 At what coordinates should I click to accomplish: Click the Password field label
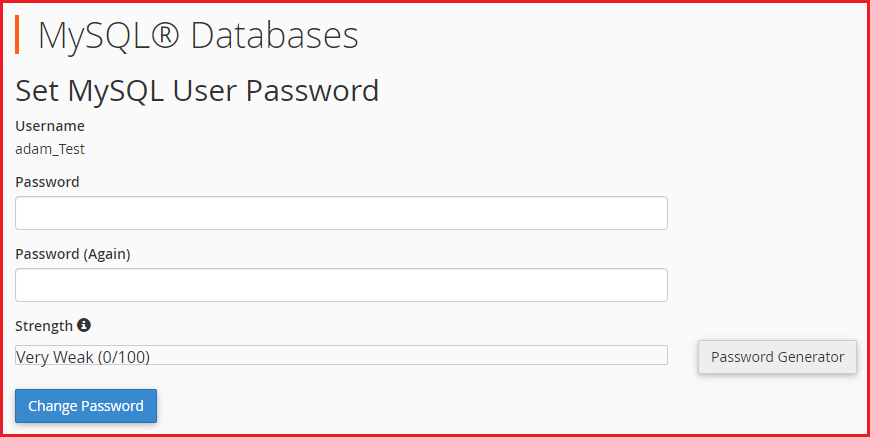click(47, 182)
